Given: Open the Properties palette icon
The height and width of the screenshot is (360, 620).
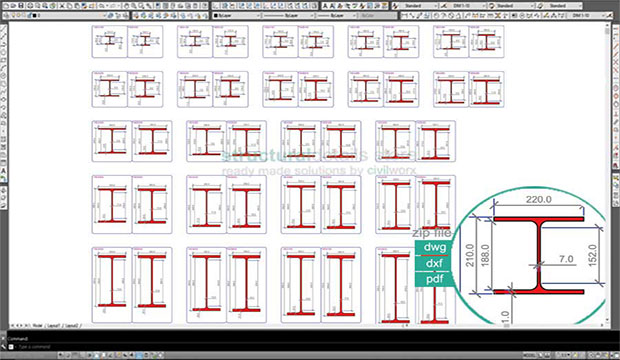Looking at the screenshot, I should click(x=158, y=6).
